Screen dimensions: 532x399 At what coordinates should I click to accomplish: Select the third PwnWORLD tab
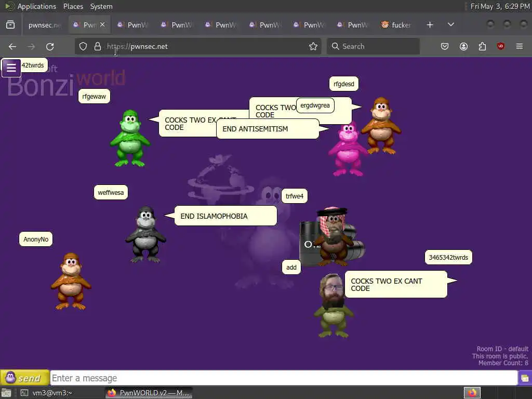(x=177, y=25)
